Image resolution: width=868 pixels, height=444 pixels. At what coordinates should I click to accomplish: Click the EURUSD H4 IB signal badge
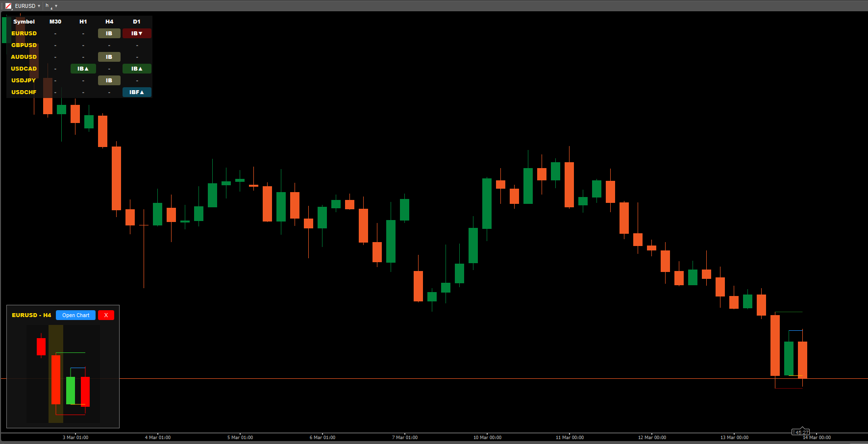click(x=109, y=33)
